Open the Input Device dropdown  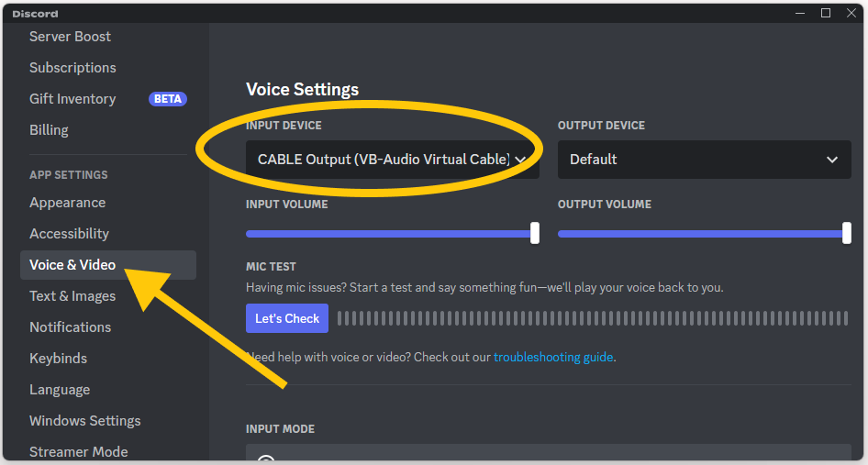(393, 160)
